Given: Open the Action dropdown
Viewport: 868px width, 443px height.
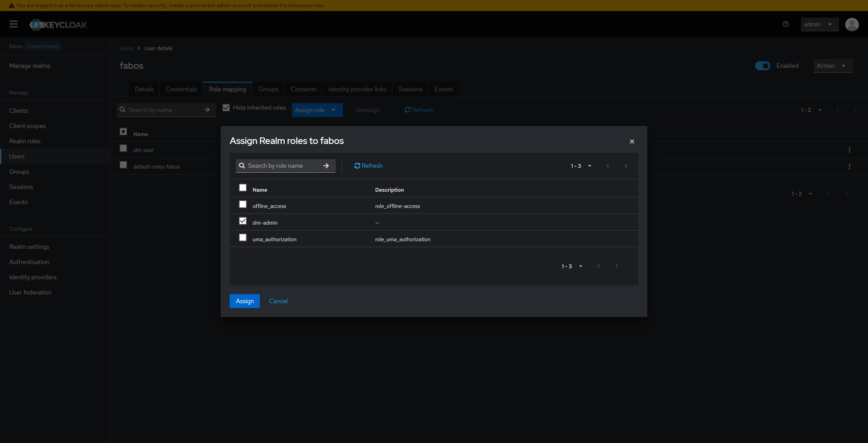Looking at the screenshot, I should (x=833, y=65).
